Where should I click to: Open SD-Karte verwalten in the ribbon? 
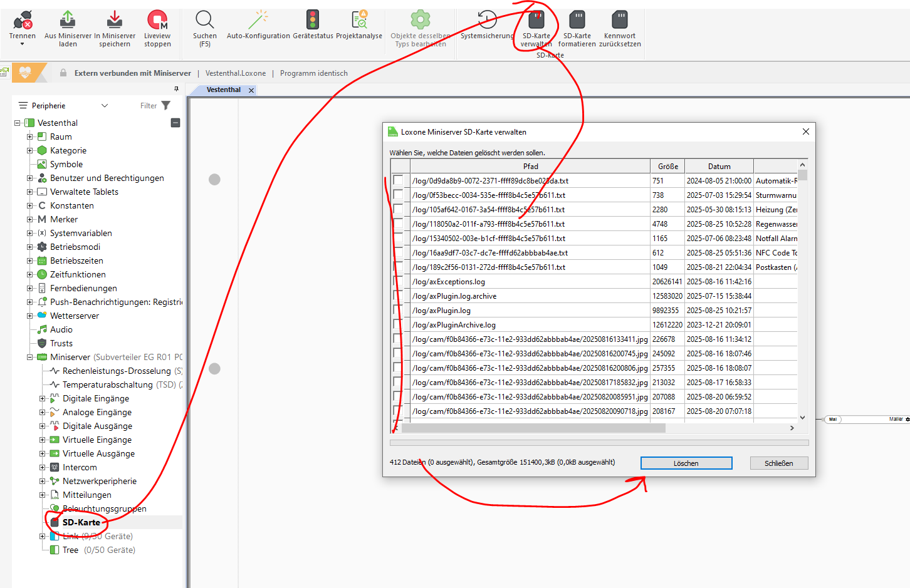[536, 29]
